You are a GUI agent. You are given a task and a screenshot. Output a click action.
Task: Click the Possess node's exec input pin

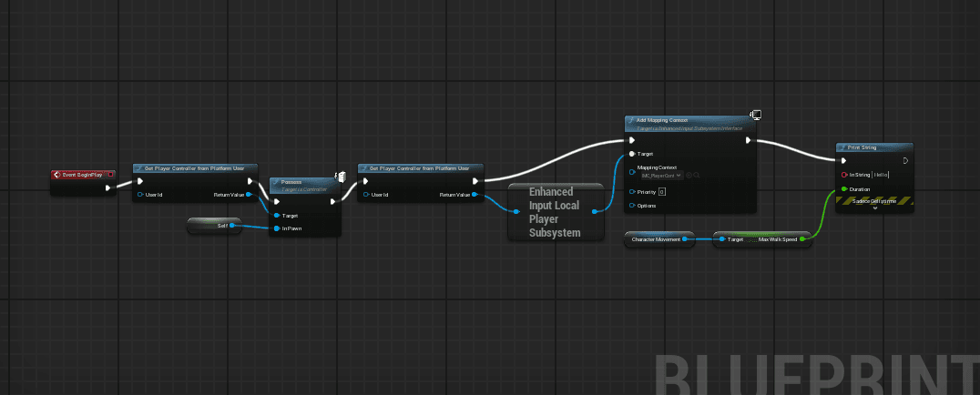tap(277, 201)
